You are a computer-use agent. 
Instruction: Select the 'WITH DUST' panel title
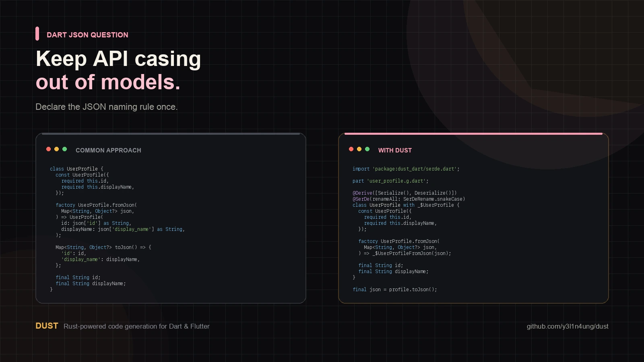point(395,150)
